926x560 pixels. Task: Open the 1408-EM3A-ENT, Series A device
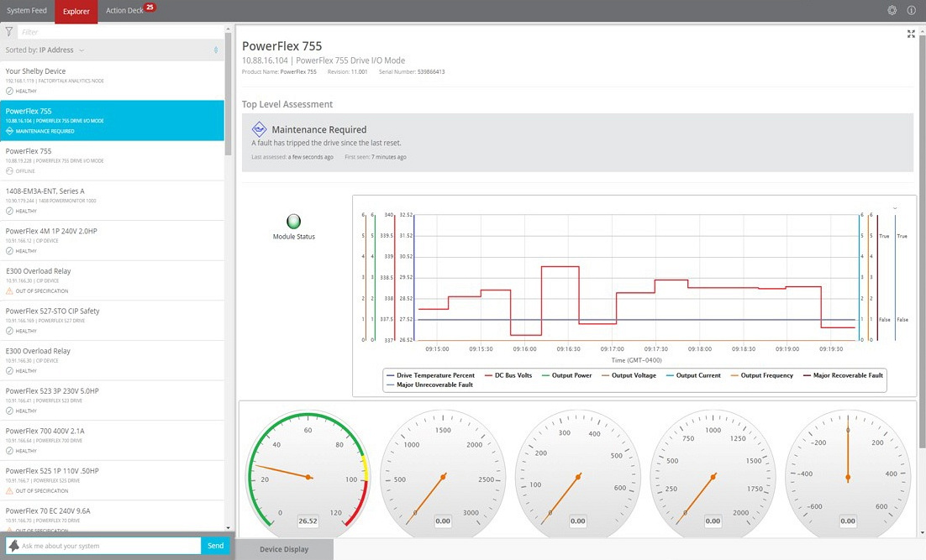113,201
